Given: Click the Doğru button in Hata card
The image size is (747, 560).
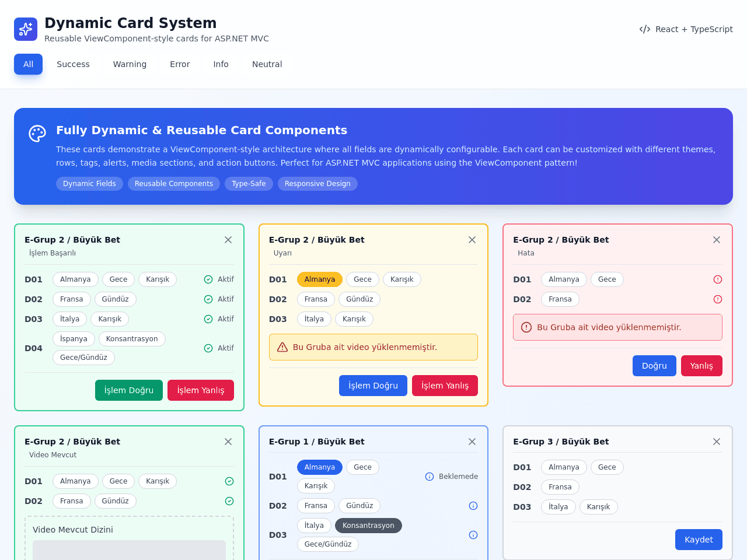Looking at the screenshot, I should (x=654, y=366).
